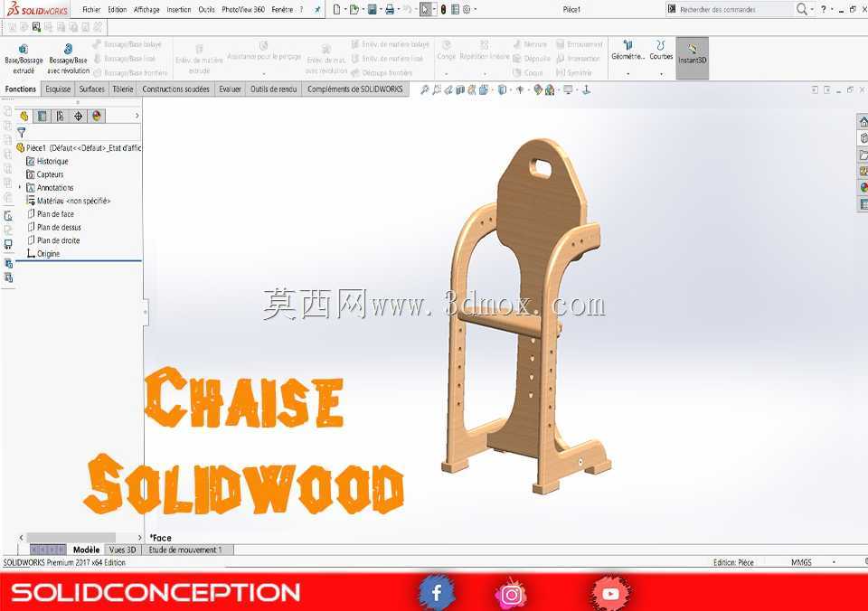
Task: Select Plan de face in the tree
Action: [x=51, y=214]
